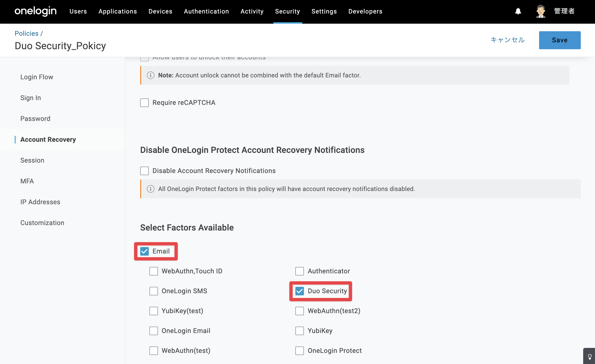Check the WebAuthn(test) factor
The width and height of the screenshot is (595, 364).
[x=153, y=351]
